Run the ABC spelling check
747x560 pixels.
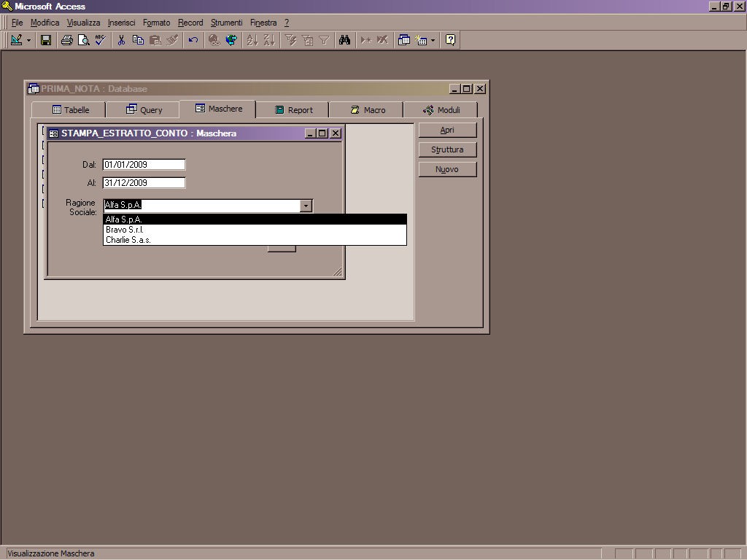pyautogui.click(x=101, y=40)
